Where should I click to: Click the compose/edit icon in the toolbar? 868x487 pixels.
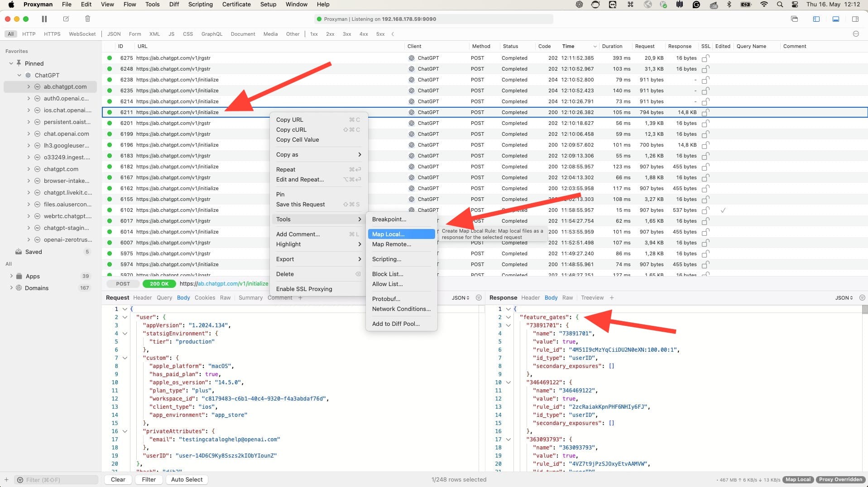pyautogui.click(x=66, y=19)
